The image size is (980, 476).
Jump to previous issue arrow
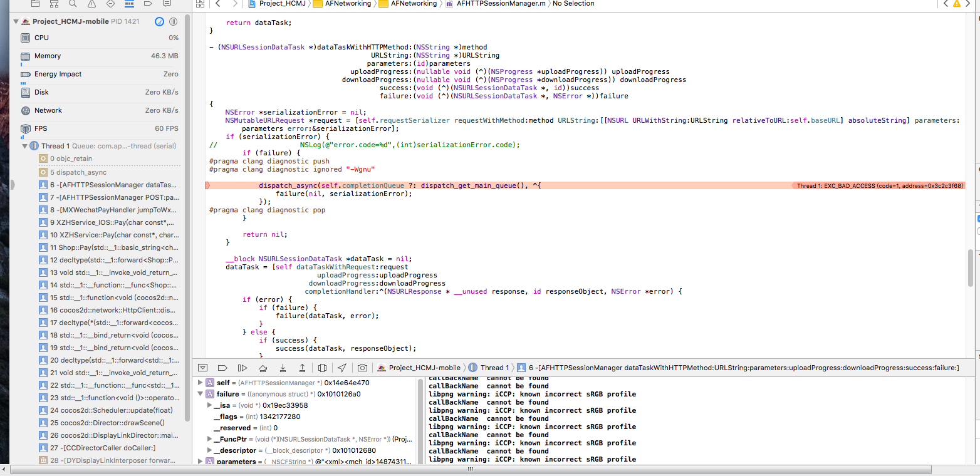[946, 3]
